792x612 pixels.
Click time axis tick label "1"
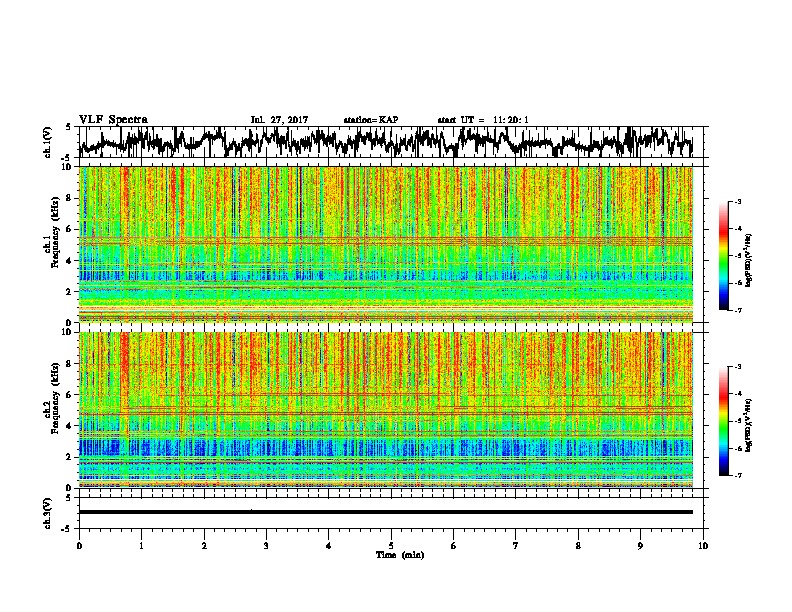pyautogui.click(x=142, y=546)
